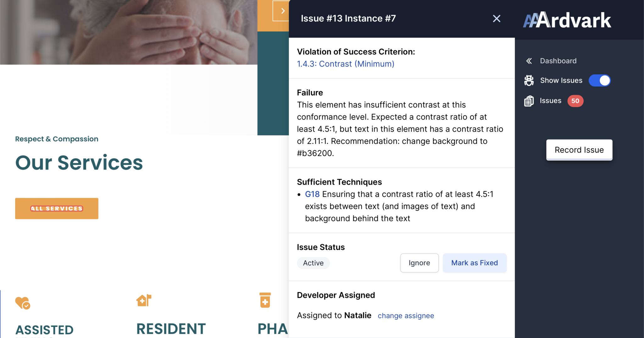Open the 1.4.3: Contrast (Minimum) criterion link
Screen dimensions: 644x338
(x=346, y=64)
